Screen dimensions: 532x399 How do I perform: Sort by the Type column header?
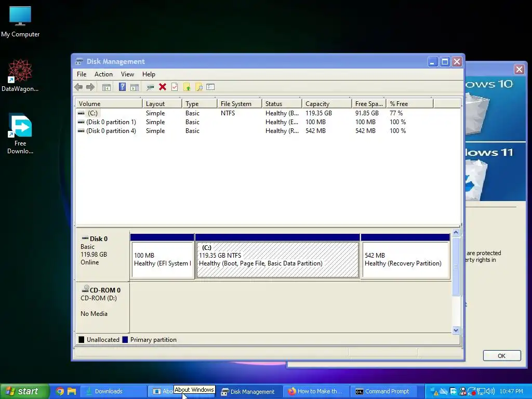199,103
